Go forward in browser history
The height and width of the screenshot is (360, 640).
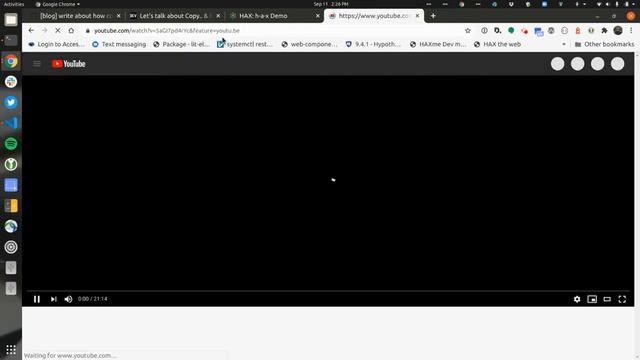pos(44,31)
